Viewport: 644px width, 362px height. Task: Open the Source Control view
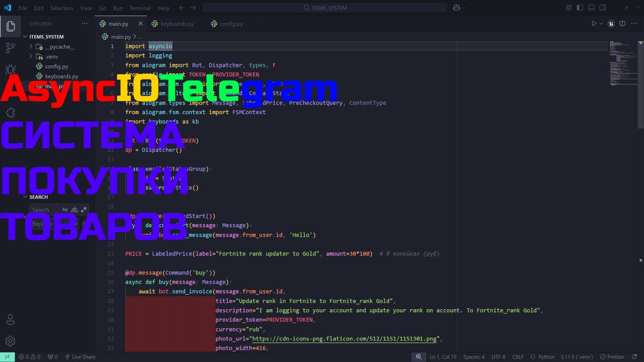tap(10, 48)
